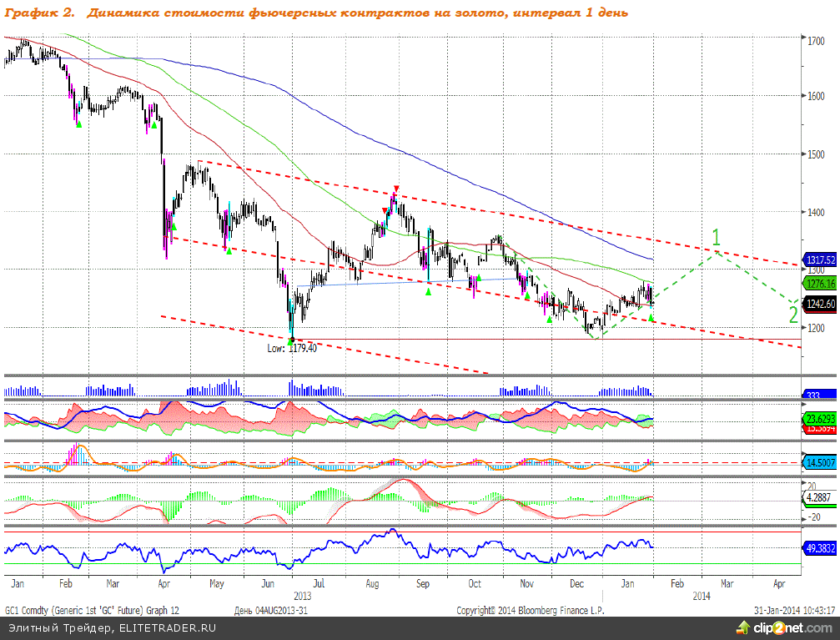Click the Low: 1179.40 label
The image size is (840, 640).
tap(292, 347)
